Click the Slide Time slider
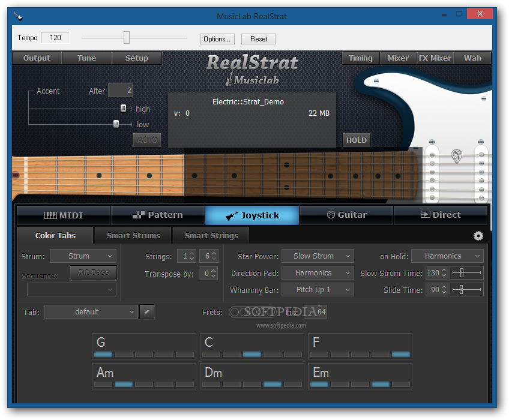The image size is (509, 420). click(466, 290)
